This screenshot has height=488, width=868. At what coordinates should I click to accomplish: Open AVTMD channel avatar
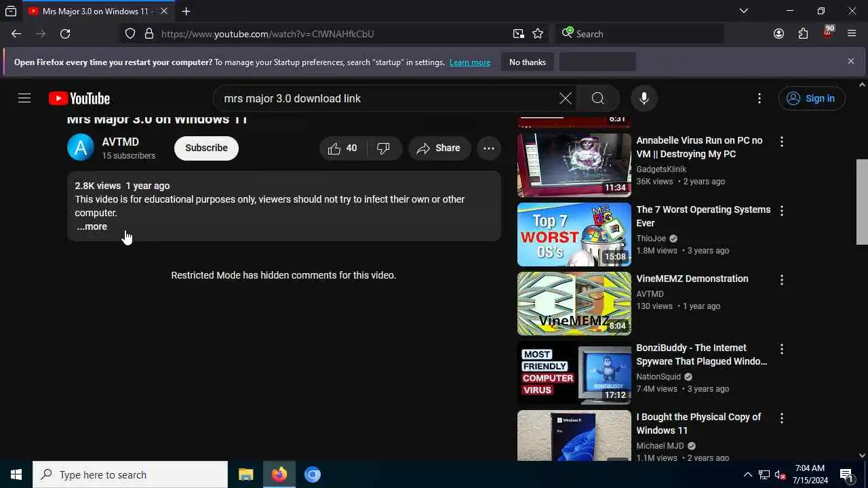coord(80,148)
